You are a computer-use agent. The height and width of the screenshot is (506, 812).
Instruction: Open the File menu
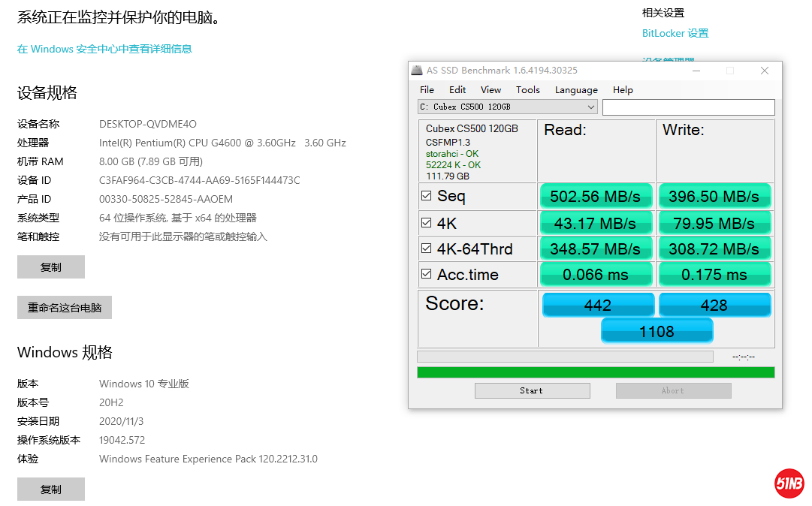click(x=427, y=90)
